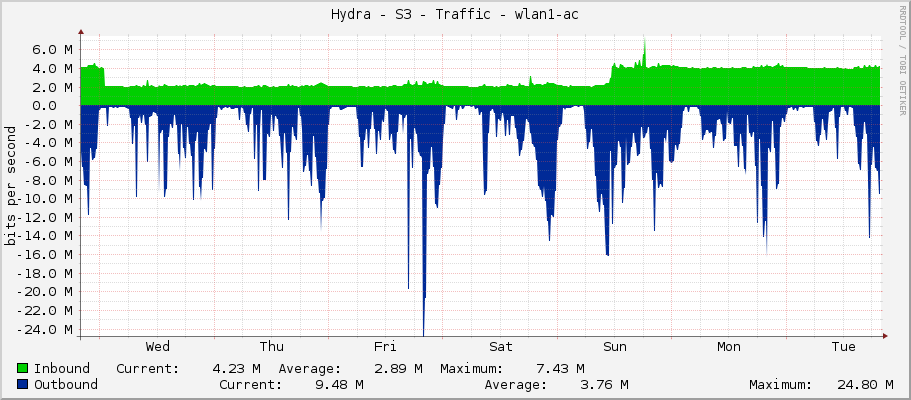Click the Inbound average value '2.89 M'
The image size is (911, 400).
click(x=398, y=368)
